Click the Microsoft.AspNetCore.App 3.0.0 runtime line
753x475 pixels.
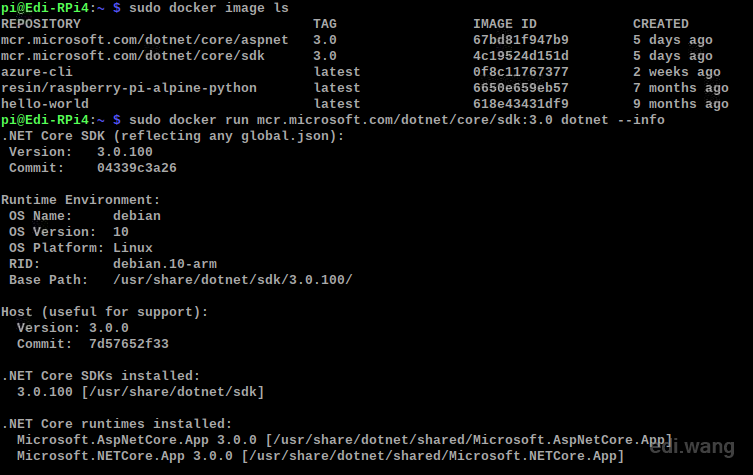point(344,440)
